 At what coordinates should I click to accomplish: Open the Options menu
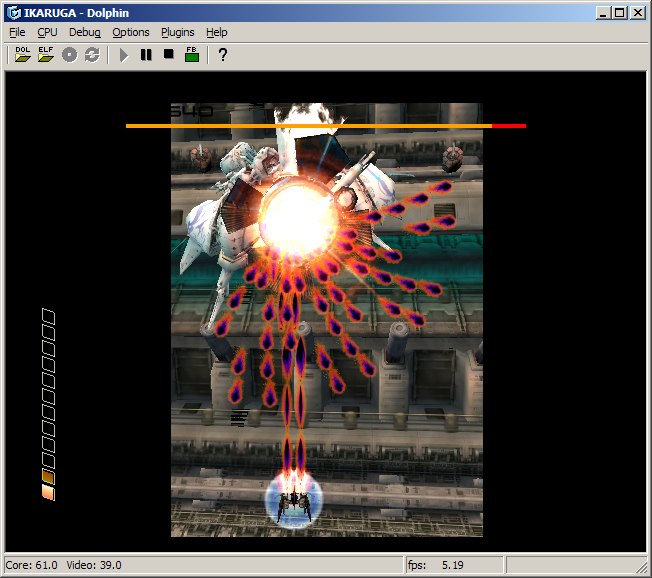(131, 32)
